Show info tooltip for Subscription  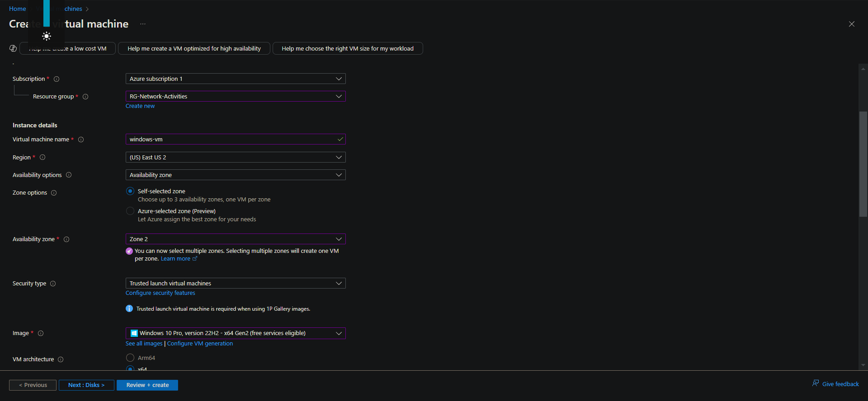click(57, 79)
